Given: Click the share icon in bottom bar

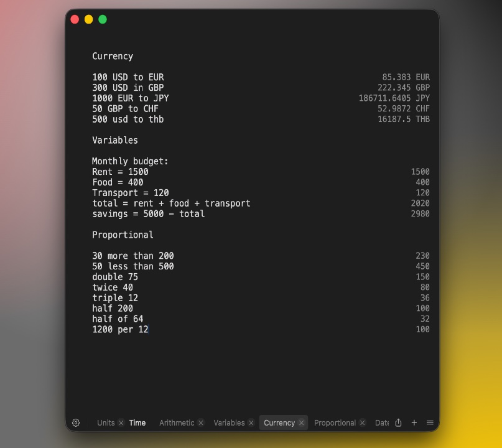Looking at the screenshot, I should point(398,422).
